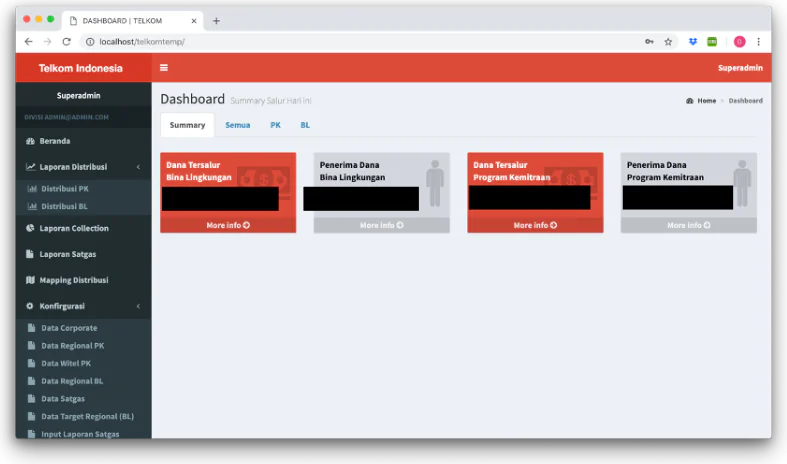Screen dimensions: 787x464
Task: Bookmark this page with star icon
Action: 668,42
